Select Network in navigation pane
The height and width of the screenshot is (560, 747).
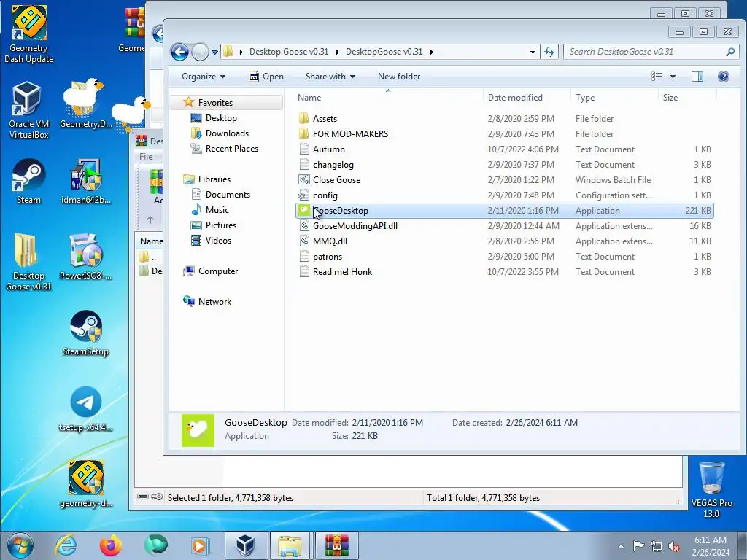coord(214,301)
